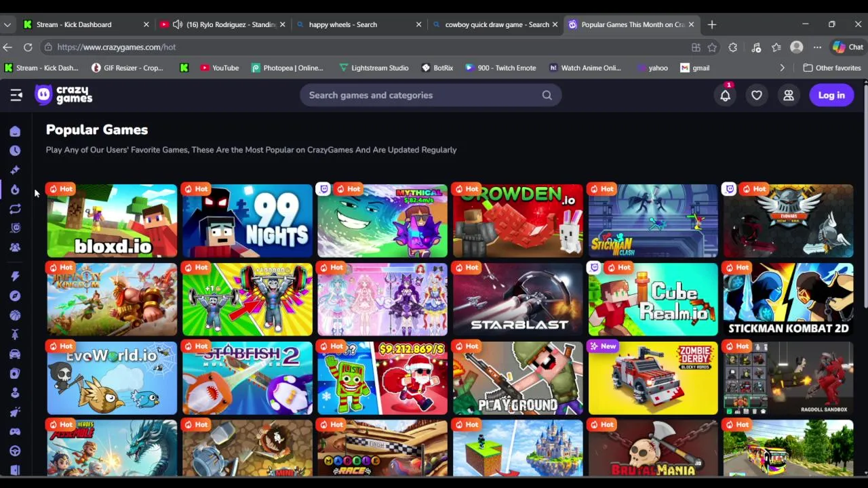Screen dimensions: 868x488
Task: Expand the bookmarks bar overflow chevron
Action: [782, 68]
